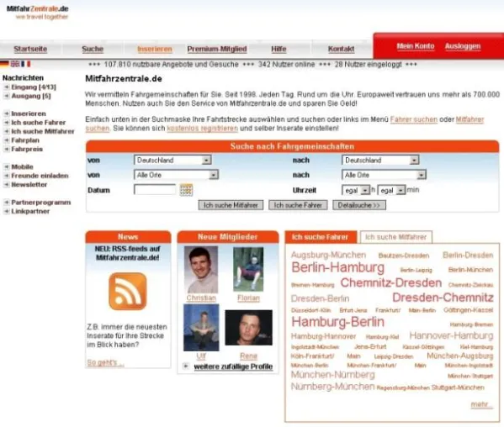Click the MitfahrZentrale.de logo
Screen dimensions: 504x427
38,13
